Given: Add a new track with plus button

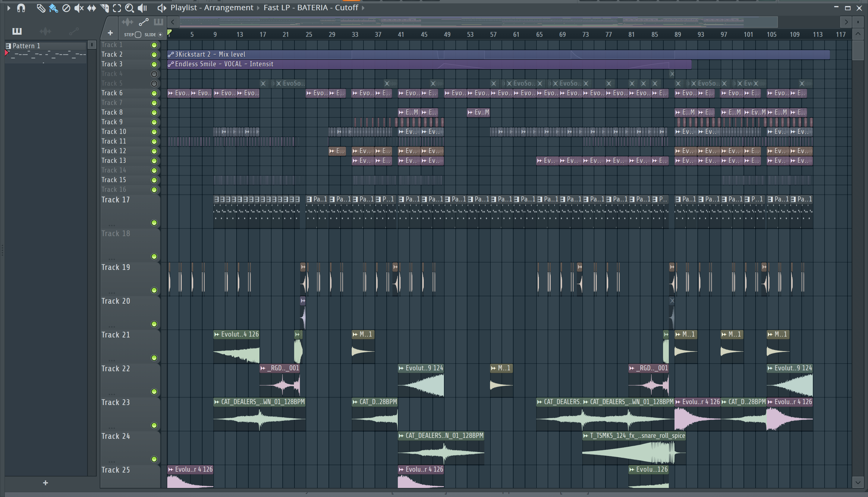Looking at the screenshot, I should click(x=110, y=33).
